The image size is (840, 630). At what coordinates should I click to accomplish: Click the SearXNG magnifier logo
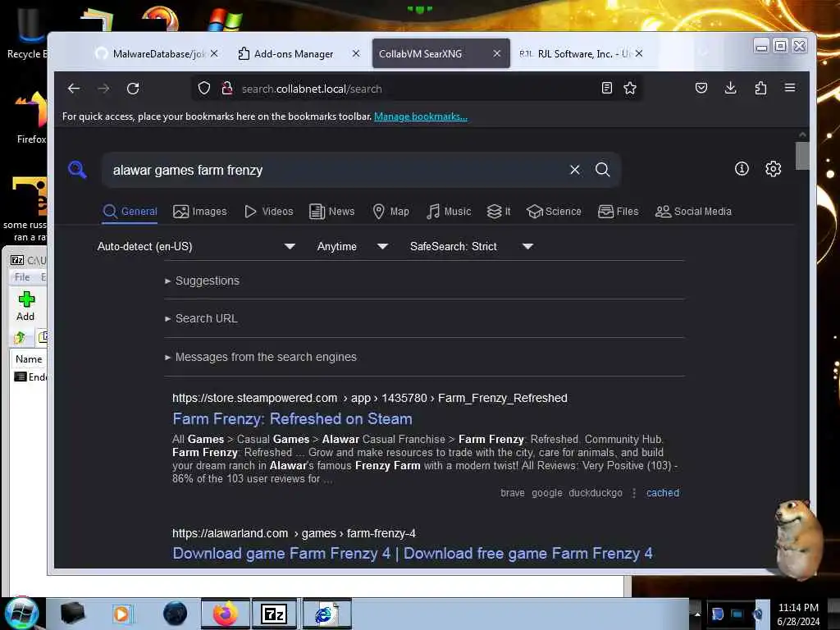(78, 170)
